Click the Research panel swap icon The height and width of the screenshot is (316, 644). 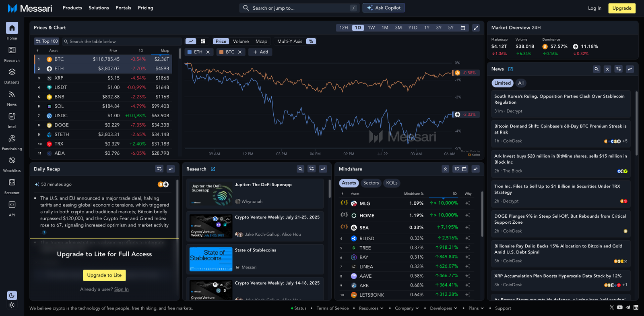click(323, 169)
